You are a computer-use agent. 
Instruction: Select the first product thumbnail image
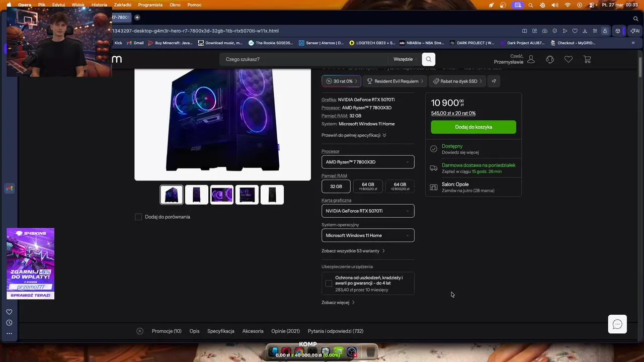[x=172, y=195]
